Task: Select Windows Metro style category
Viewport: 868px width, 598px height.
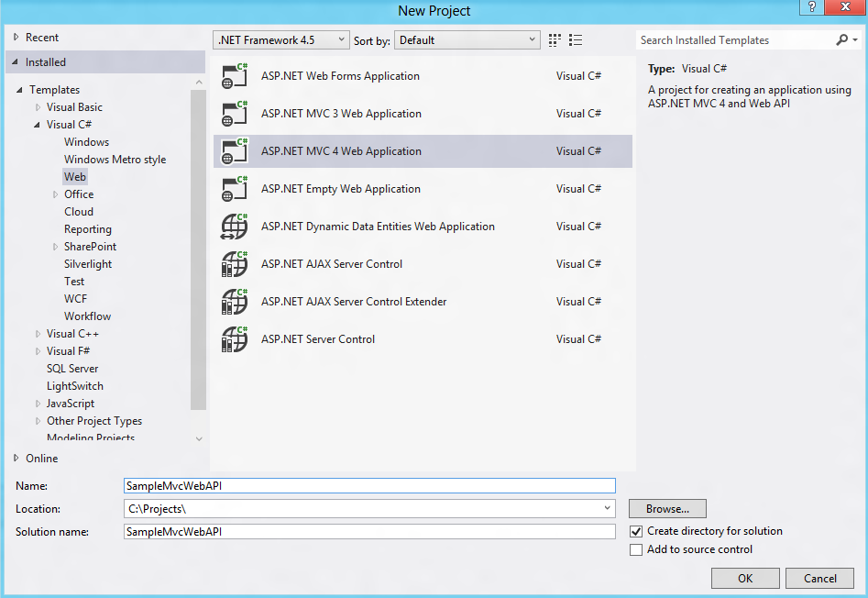Action: click(x=115, y=160)
